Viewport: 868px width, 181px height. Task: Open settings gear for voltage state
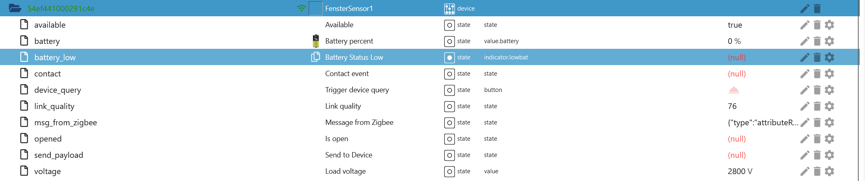pos(829,171)
